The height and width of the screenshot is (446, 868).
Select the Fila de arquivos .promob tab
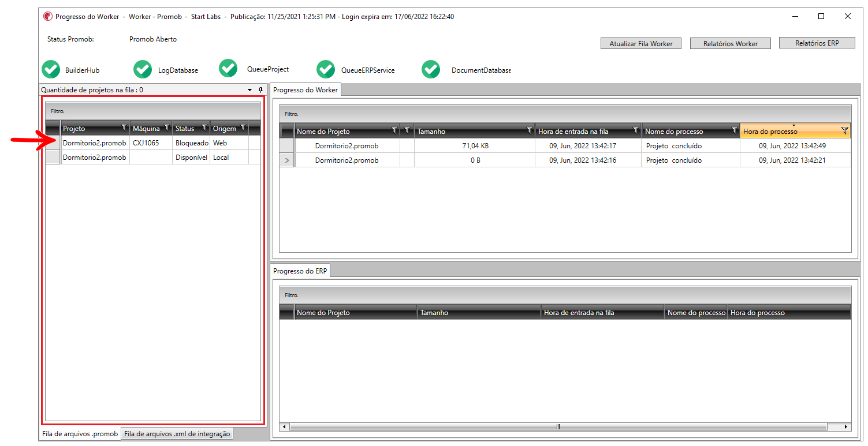click(x=80, y=434)
